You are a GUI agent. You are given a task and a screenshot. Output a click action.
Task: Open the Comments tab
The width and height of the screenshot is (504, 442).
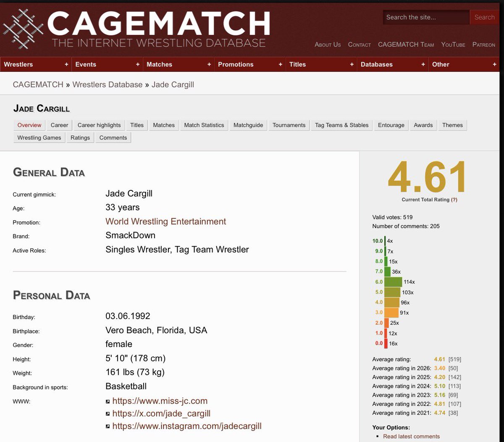tap(113, 138)
